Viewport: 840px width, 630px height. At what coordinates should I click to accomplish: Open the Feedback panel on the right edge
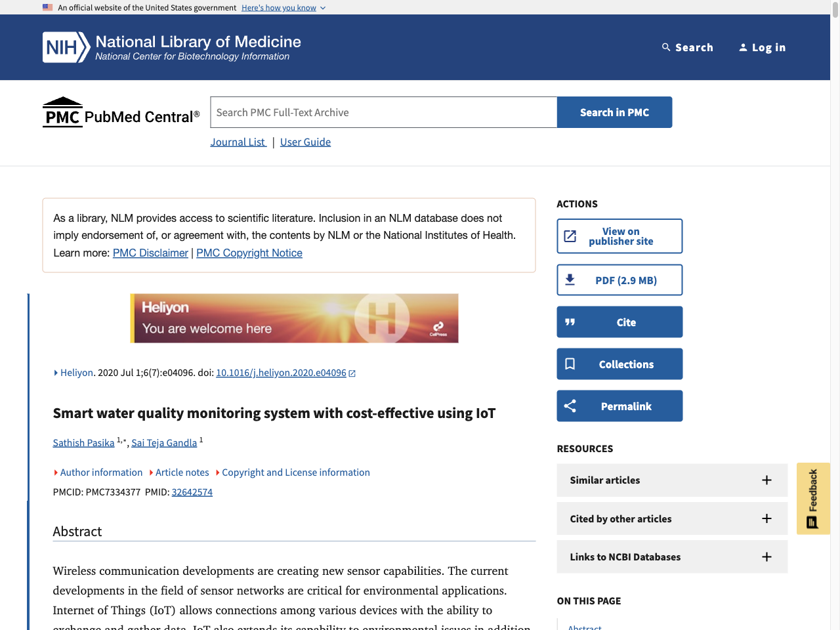[813, 498]
